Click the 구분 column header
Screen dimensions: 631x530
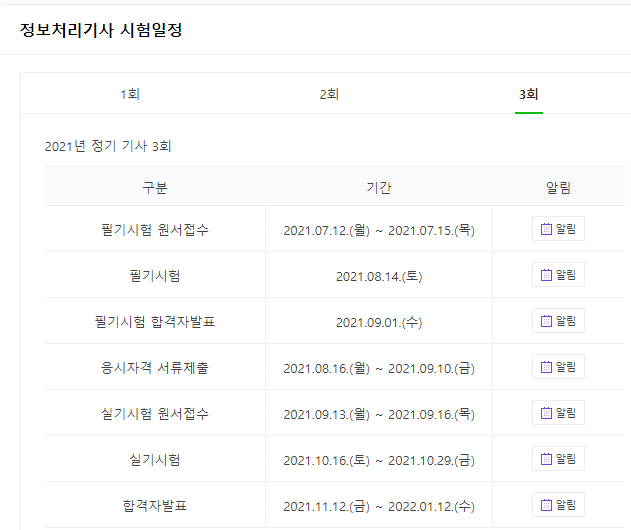pyautogui.click(x=155, y=188)
